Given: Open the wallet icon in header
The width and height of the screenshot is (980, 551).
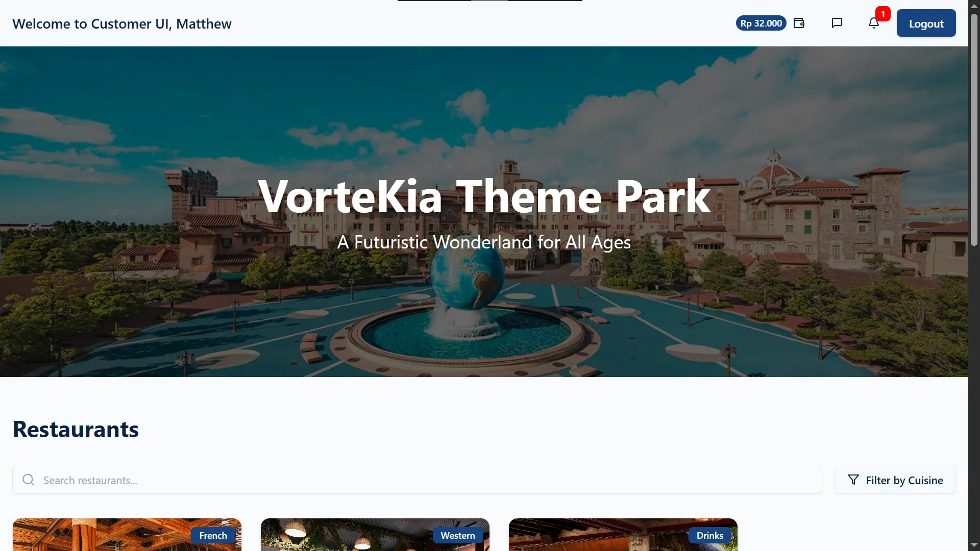Looking at the screenshot, I should pyautogui.click(x=799, y=23).
